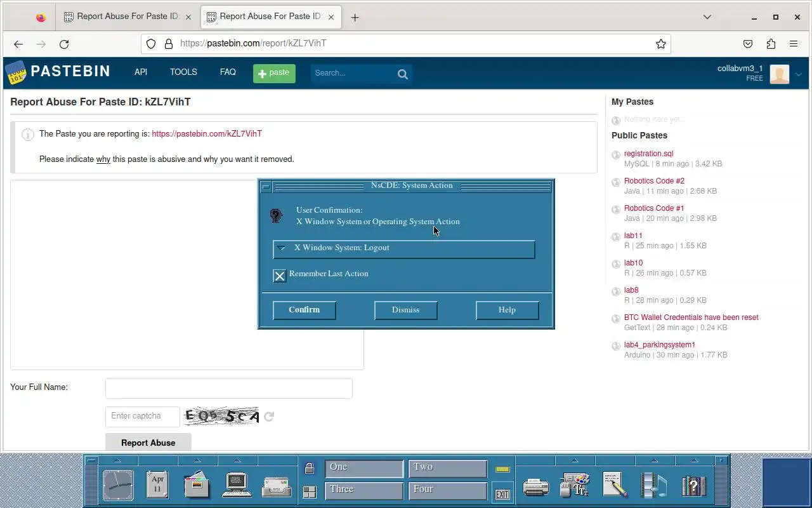Expand the subpanel arrow above the file manager
The height and width of the screenshot is (508, 812).
coord(197,460)
